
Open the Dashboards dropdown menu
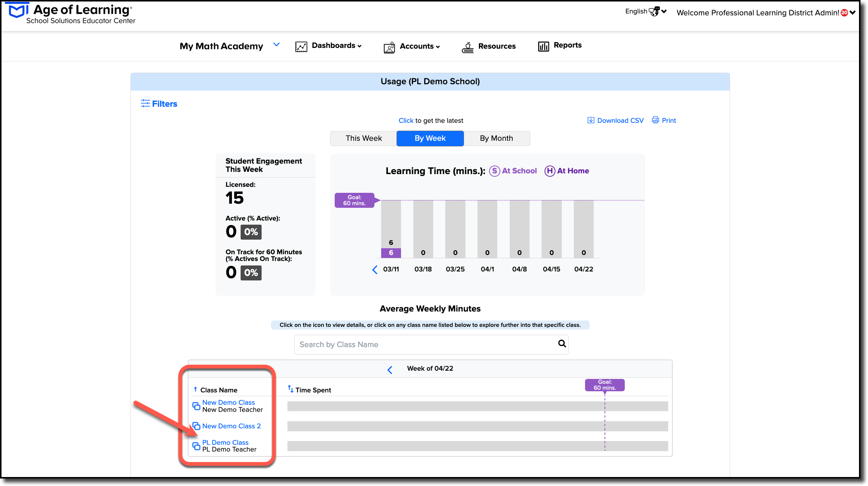(x=337, y=46)
